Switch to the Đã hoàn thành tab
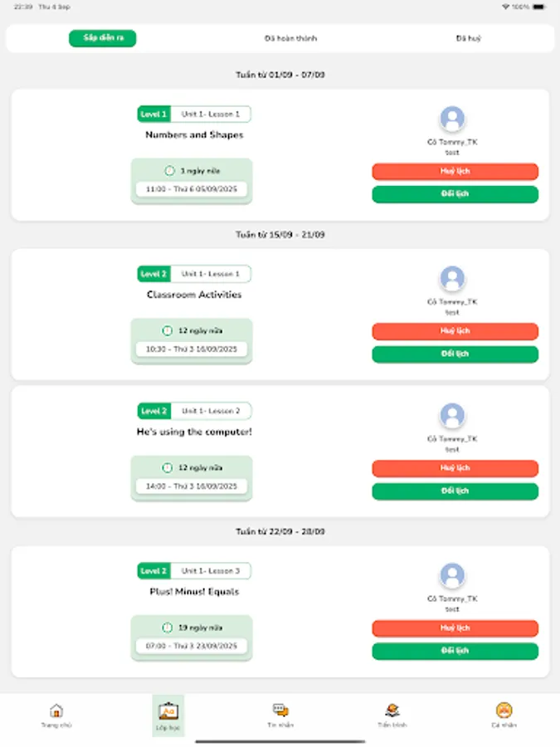 [x=290, y=38]
